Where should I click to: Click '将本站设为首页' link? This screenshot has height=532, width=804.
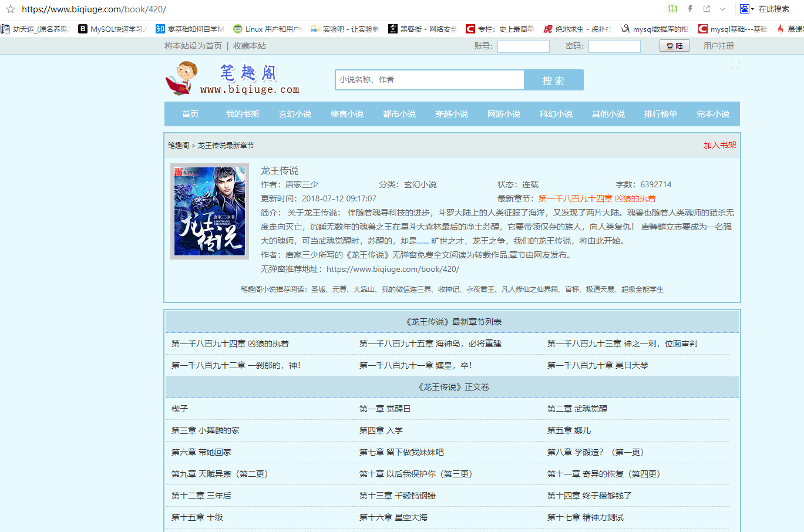click(193, 46)
